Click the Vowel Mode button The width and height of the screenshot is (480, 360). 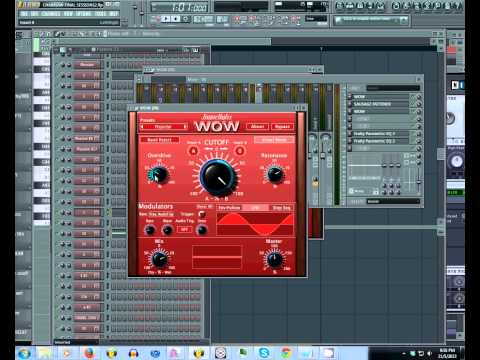pos(274,140)
